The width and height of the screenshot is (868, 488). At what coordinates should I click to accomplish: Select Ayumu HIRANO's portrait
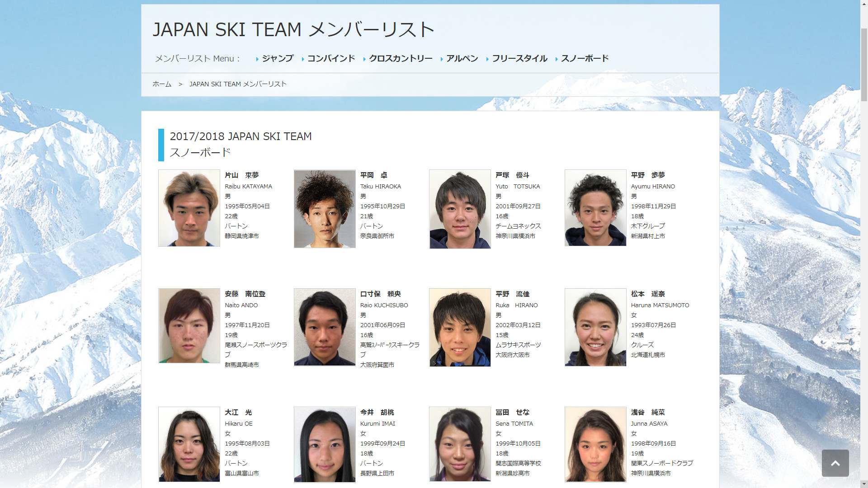595,208
